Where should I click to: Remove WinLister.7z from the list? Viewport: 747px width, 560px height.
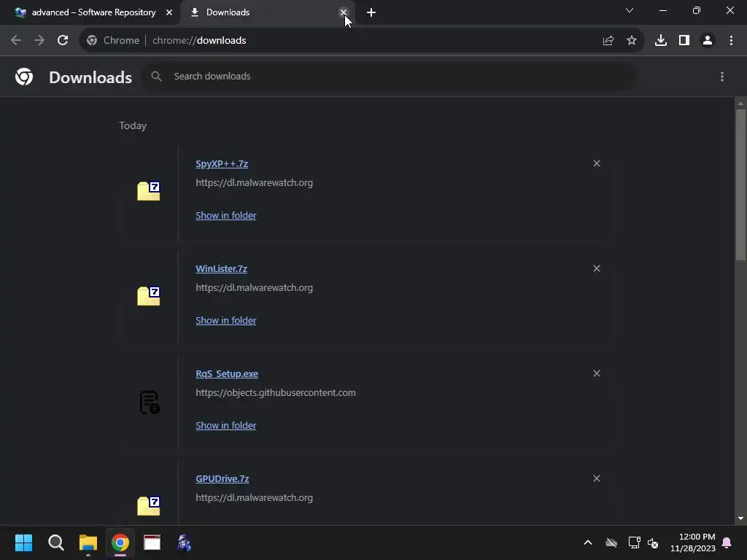(597, 268)
